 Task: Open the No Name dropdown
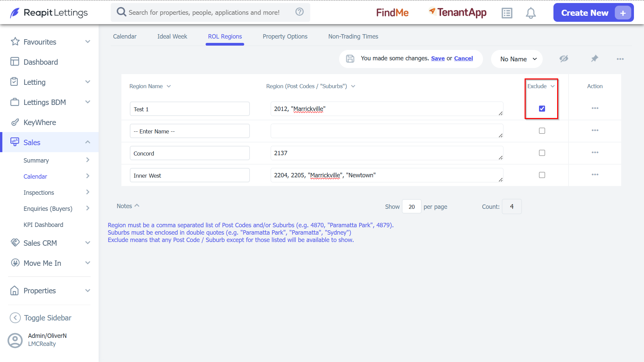(x=517, y=59)
